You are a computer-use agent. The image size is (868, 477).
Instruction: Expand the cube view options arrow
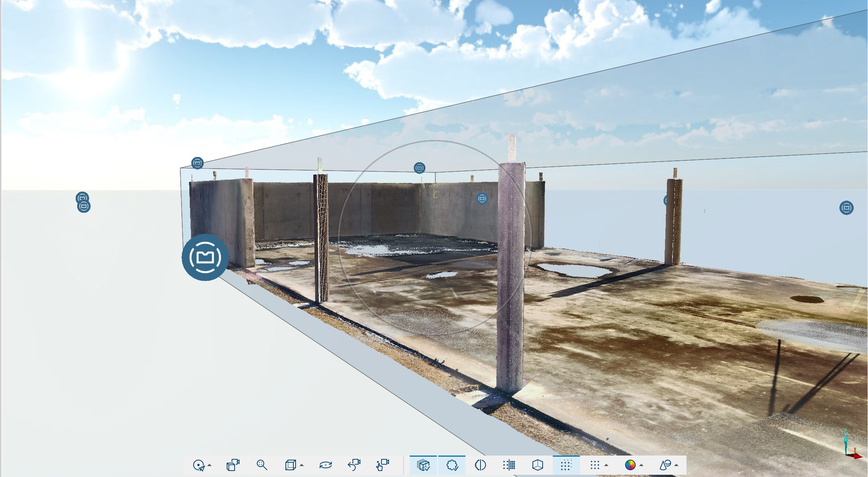[x=302, y=466]
